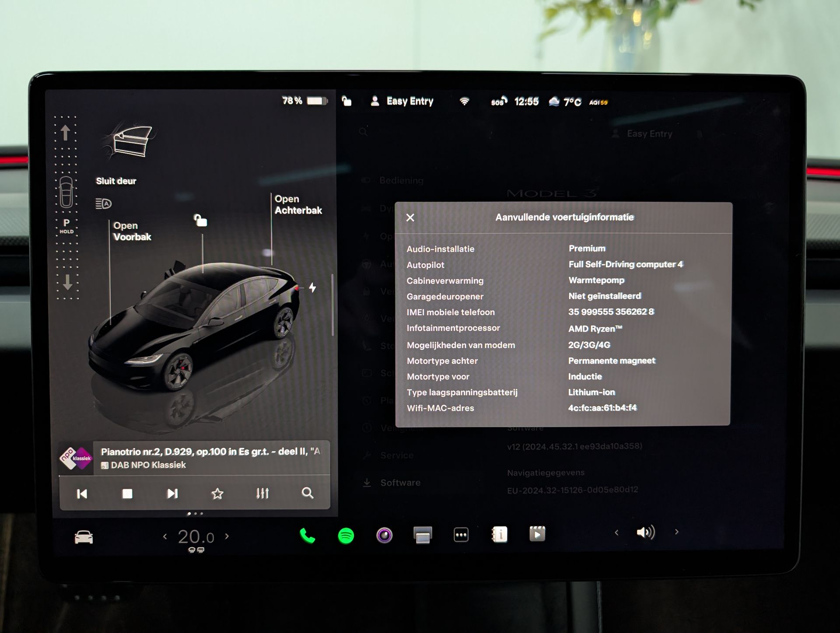Stop DAB NPO Klassiek playback
The image size is (840, 633).
click(127, 494)
